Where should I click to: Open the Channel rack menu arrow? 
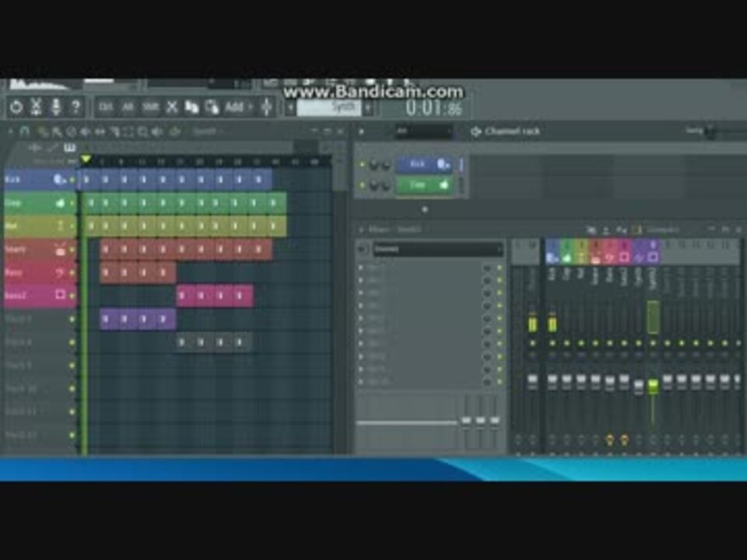click(361, 131)
